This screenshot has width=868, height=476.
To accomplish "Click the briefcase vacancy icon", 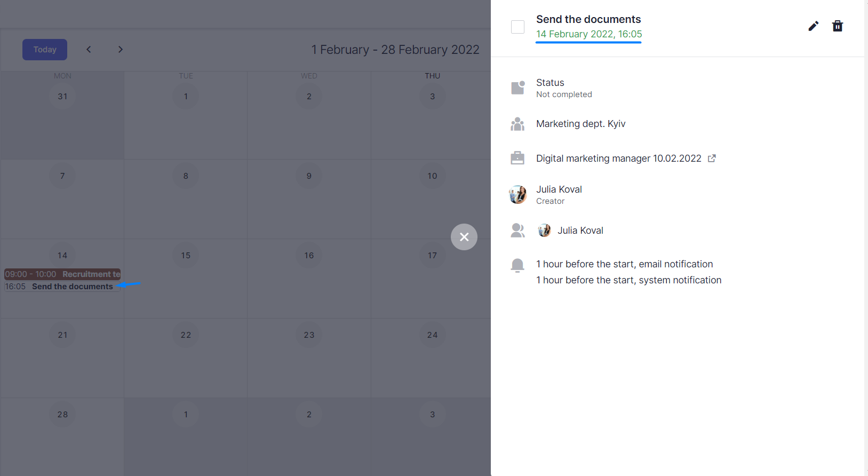I will pyautogui.click(x=517, y=158).
